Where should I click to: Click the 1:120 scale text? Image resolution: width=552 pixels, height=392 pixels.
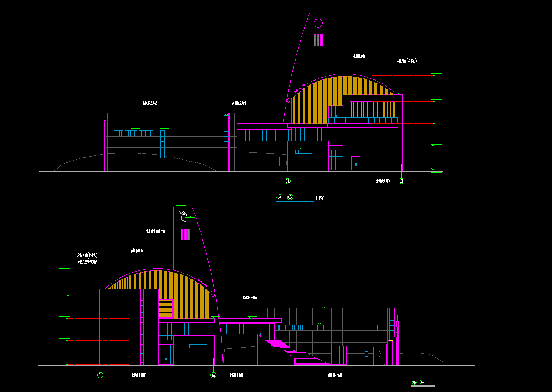point(320,198)
